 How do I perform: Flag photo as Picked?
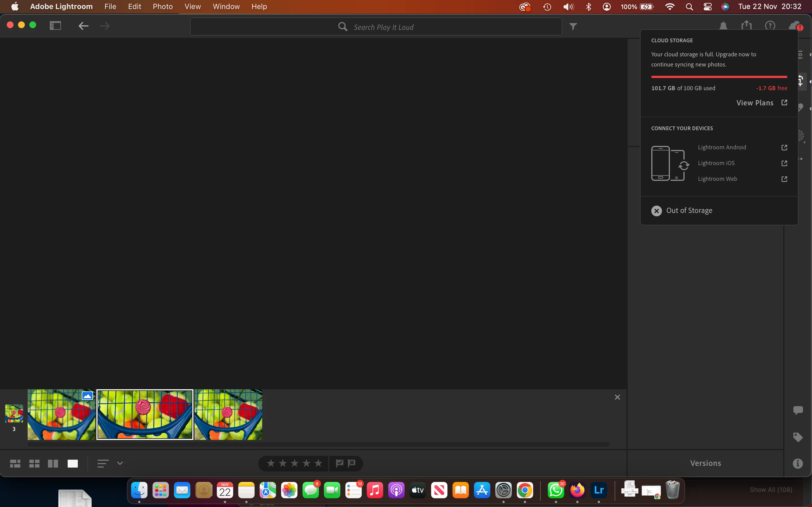coord(339,463)
